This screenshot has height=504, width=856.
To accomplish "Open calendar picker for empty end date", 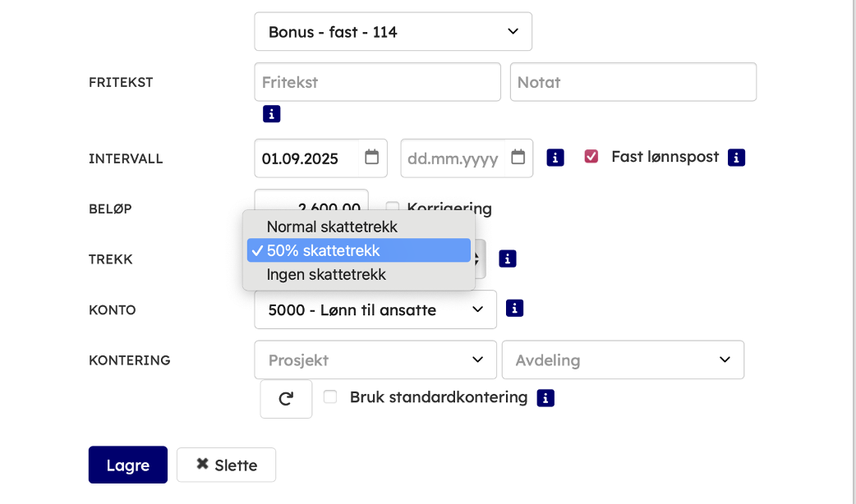I will pyautogui.click(x=518, y=158).
